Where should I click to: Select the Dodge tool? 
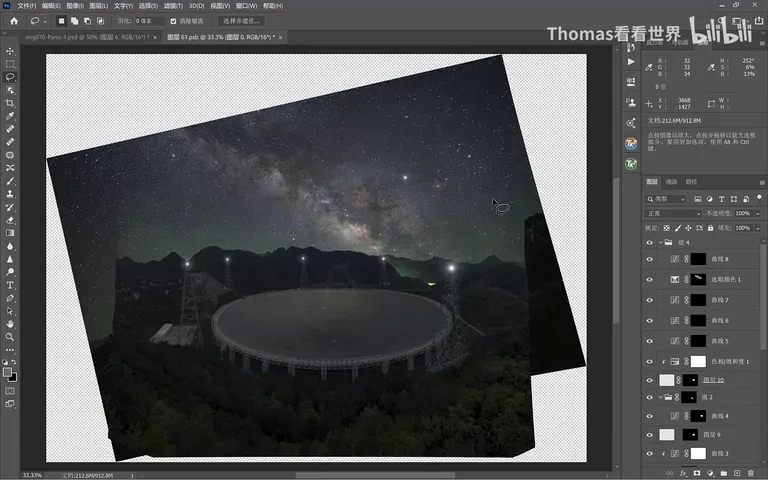click(10, 272)
